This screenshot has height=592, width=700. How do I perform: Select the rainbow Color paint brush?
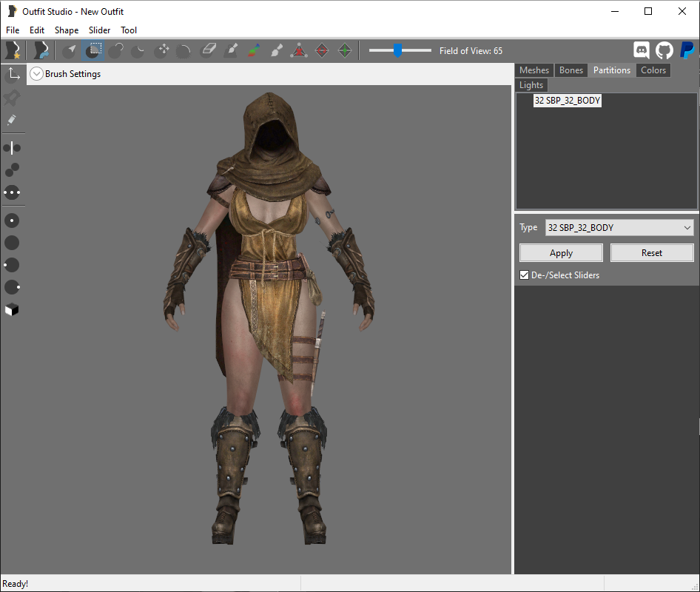[254, 50]
